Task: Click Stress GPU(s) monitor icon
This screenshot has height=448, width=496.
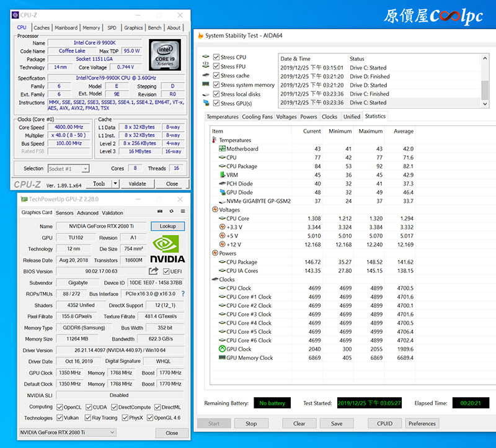Action: point(206,103)
